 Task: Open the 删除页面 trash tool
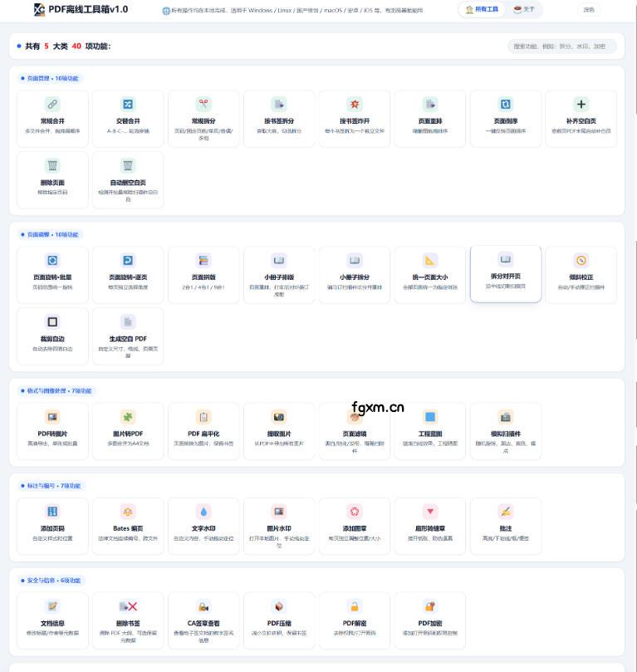52,180
